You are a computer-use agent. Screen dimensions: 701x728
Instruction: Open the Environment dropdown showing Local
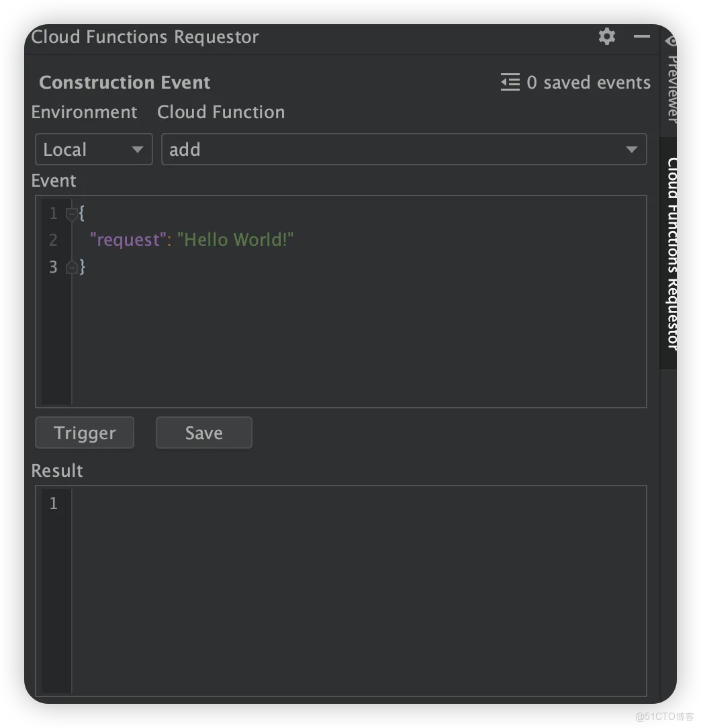click(94, 149)
